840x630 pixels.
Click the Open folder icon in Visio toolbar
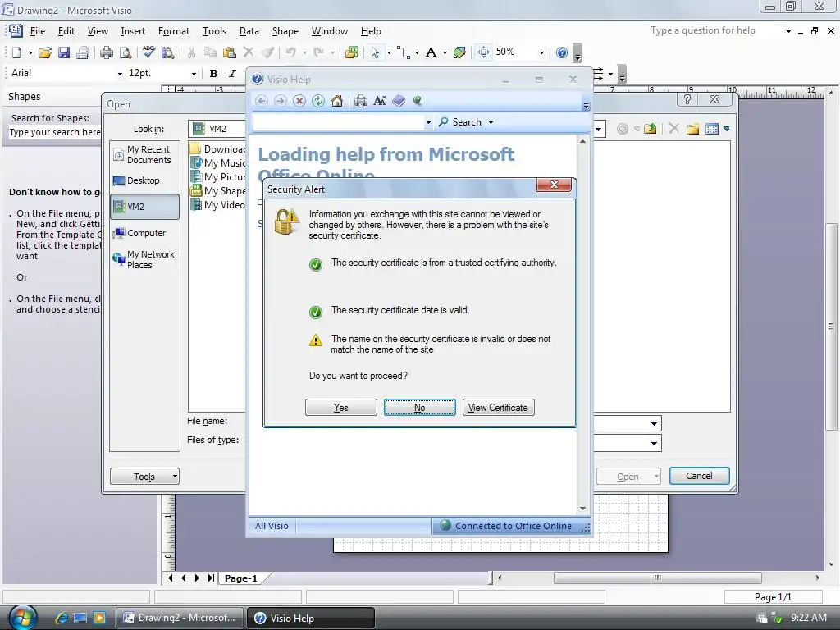(x=45, y=52)
